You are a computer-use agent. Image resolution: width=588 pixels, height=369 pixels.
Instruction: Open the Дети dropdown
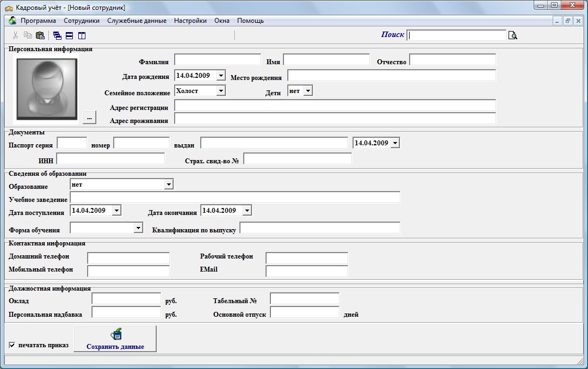click(x=308, y=91)
